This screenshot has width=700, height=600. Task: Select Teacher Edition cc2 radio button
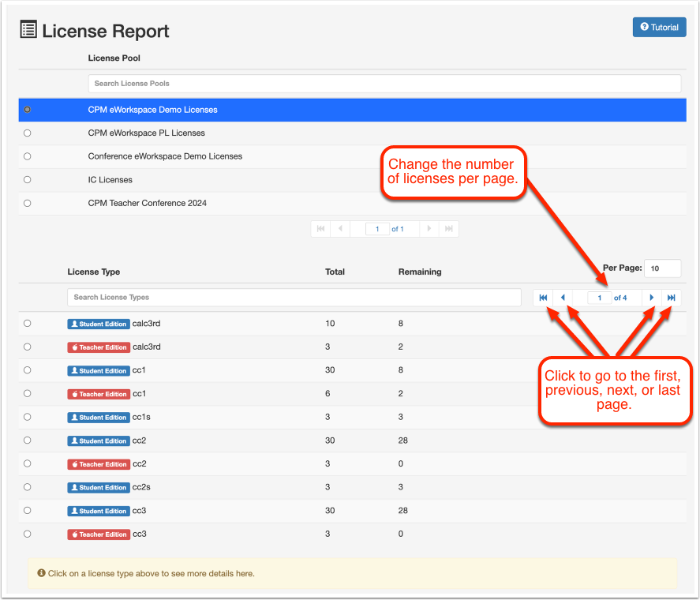[28, 463]
